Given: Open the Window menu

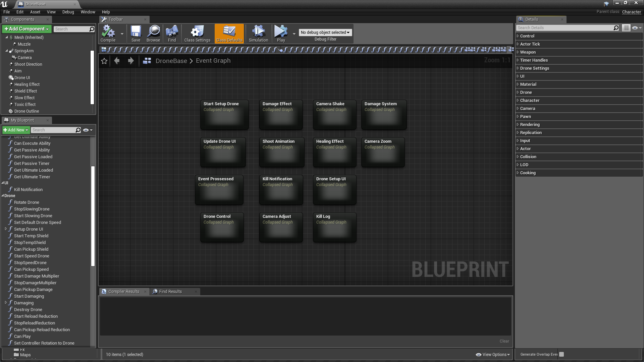Looking at the screenshot, I should (88, 12).
